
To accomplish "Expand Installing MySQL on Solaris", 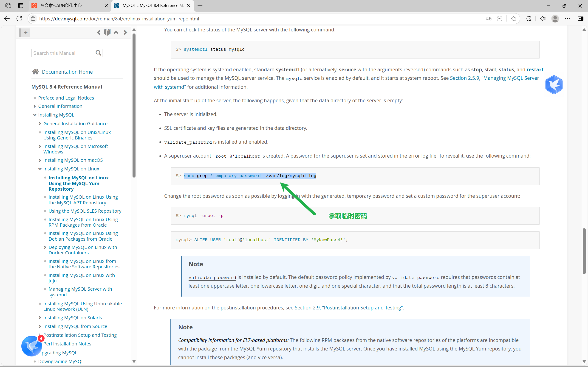I will tap(40, 317).
